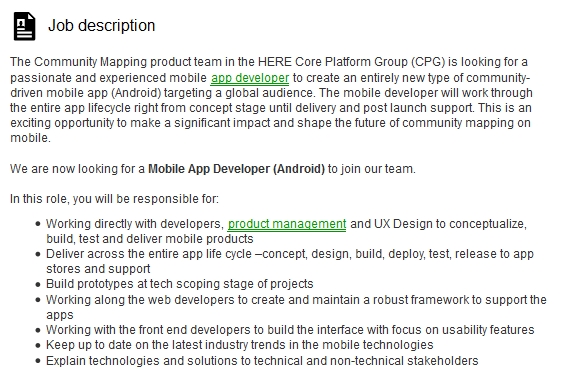The height and width of the screenshot is (379, 564).
Task: Click the 'Build prototypes at tech scoping stage' text
Action: (179, 284)
